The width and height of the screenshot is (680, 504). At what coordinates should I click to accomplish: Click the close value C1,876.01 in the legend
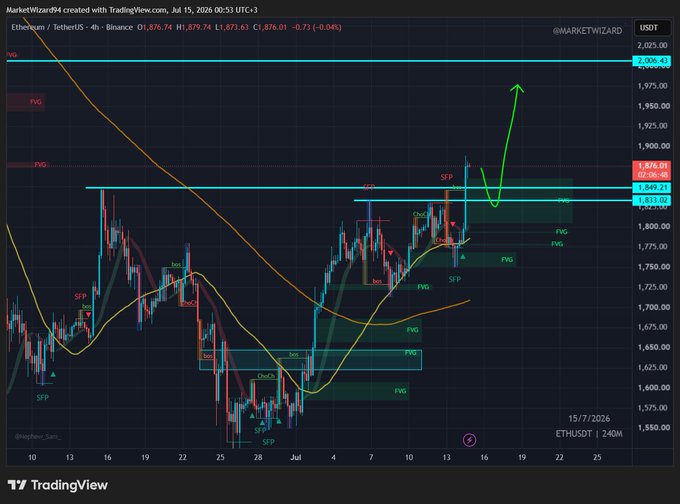point(270,27)
